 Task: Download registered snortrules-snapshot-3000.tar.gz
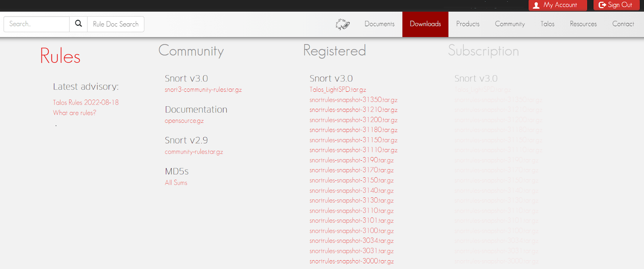[352, 261]
